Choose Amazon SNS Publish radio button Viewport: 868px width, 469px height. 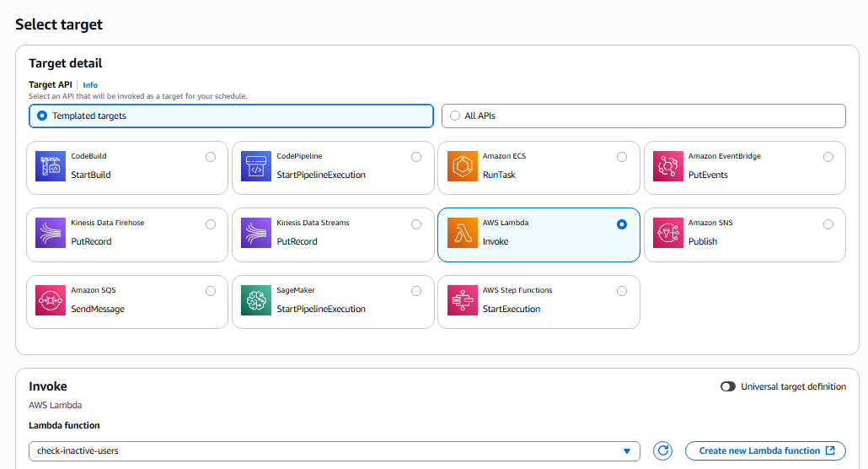click(x=828, y=224)
